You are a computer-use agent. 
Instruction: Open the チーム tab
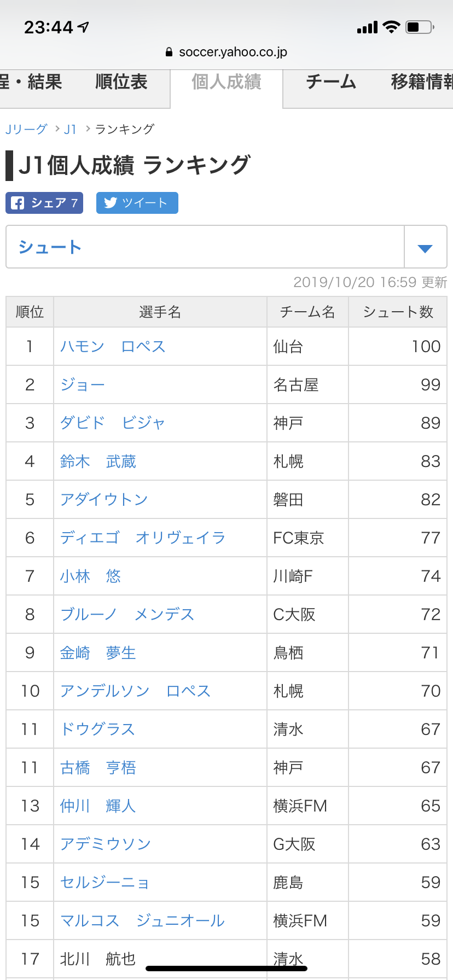pos(331,83)
